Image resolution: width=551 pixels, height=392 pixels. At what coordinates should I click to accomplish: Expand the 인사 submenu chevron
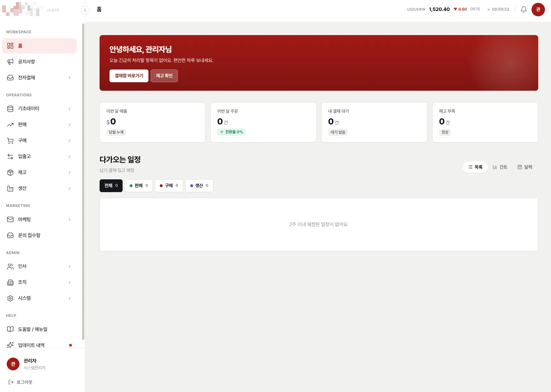[x=69, y=267]
